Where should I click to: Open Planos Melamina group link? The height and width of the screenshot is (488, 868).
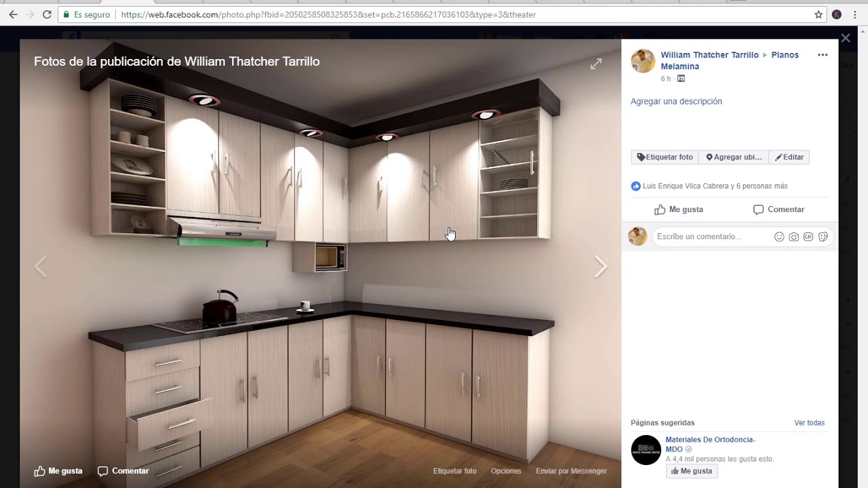point(730,60)
